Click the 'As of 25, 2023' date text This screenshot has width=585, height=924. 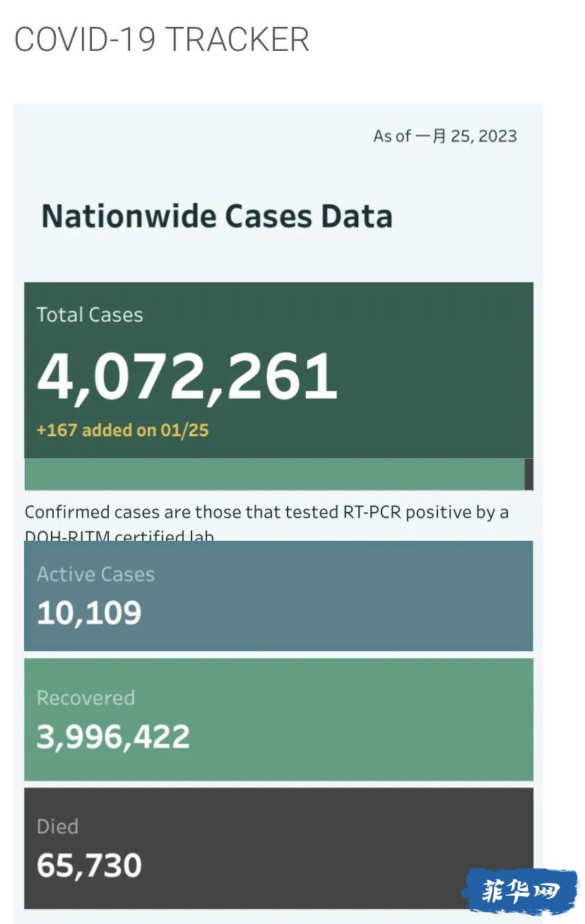coord(445,136)
